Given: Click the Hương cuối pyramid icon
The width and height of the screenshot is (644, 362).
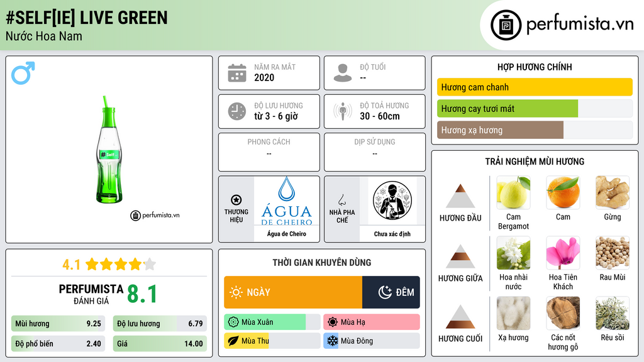Looking at the screenshot, I should click(460, 317).
